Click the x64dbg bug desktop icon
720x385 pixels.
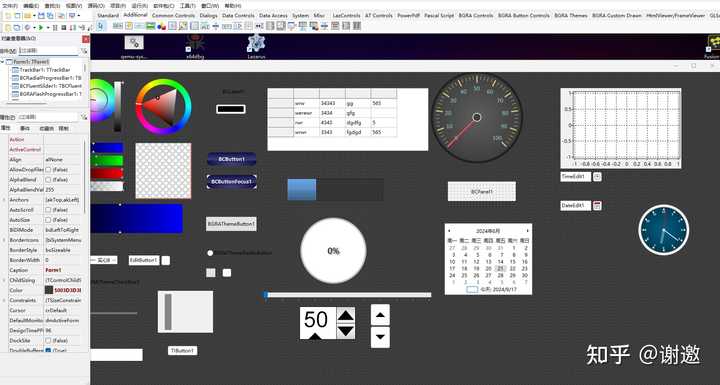coord(195,43)
